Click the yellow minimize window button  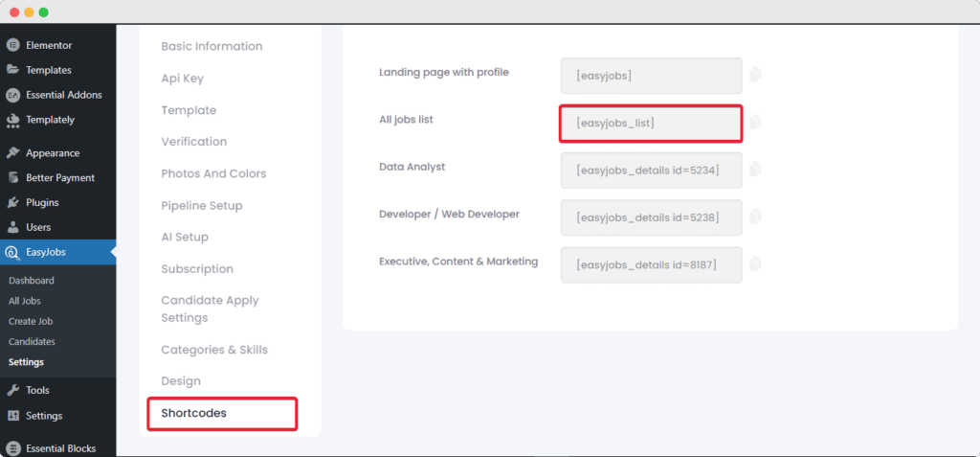[29, 11]
